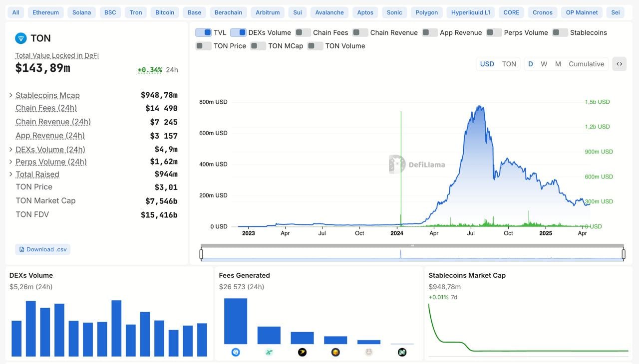This screenshot has width=639, height=364.
Task: Click the Stablecoins Market Cap line chart
Action: 528,330
